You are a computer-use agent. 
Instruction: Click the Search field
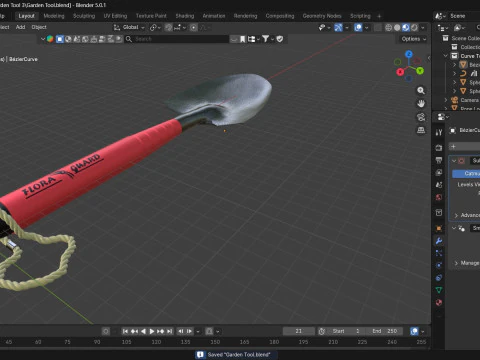177,39
